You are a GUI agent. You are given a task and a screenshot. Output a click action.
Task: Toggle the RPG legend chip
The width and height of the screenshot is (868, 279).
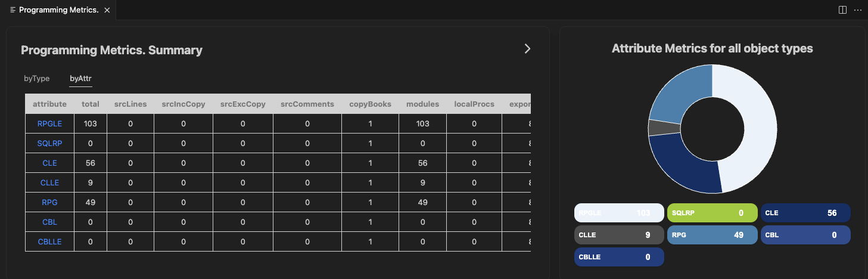tap(712, 235)
